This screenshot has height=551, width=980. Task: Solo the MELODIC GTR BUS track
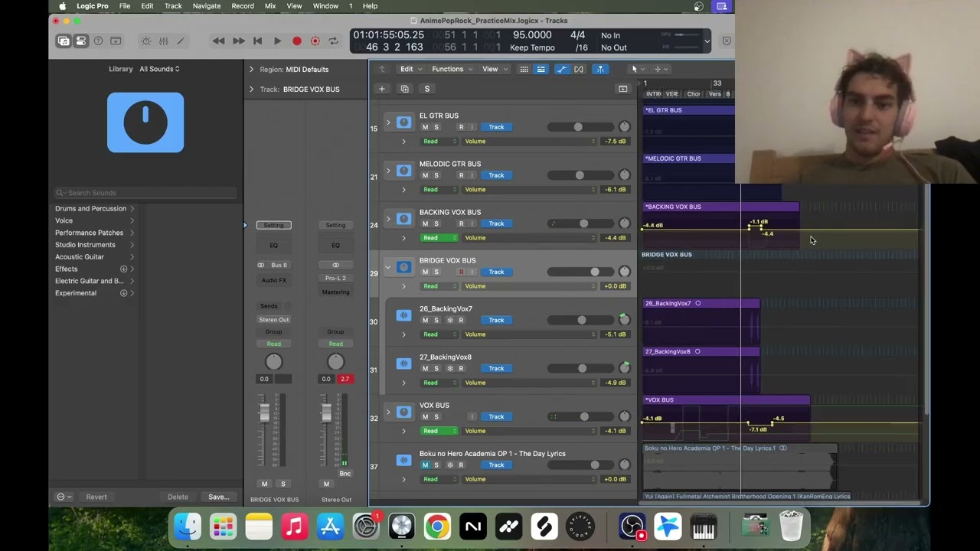click(436, 175)
